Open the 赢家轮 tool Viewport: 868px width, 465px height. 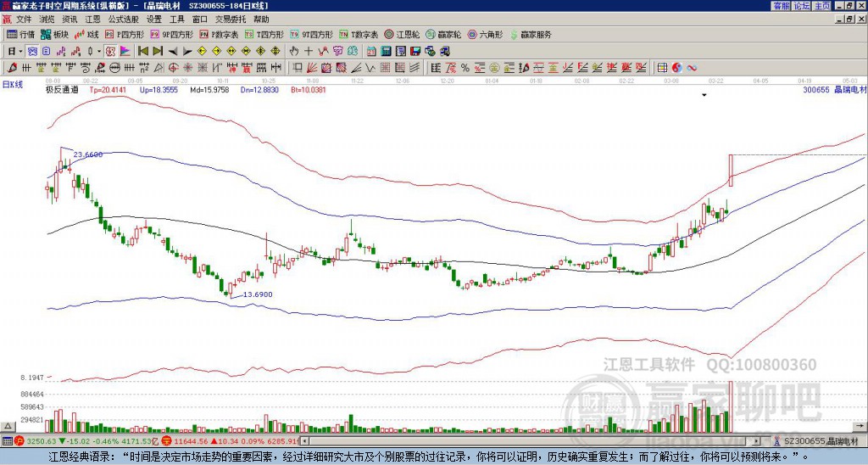pyautogui.click(x=443, y=34)
